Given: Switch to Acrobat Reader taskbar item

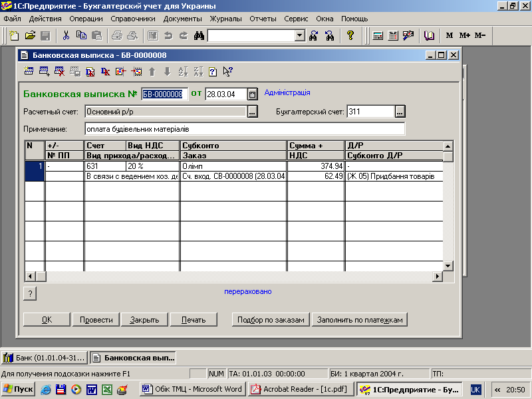Looking at the screenshot, I should 301,389.
